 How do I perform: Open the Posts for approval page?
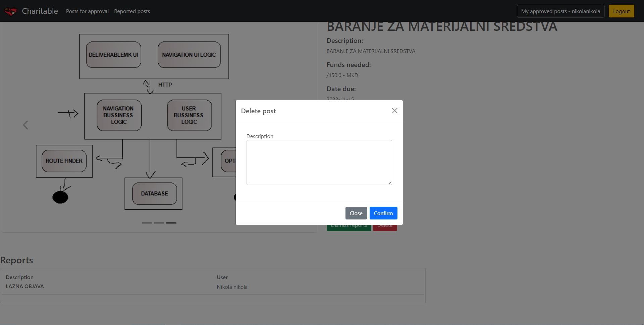click(x=87, y=11)
